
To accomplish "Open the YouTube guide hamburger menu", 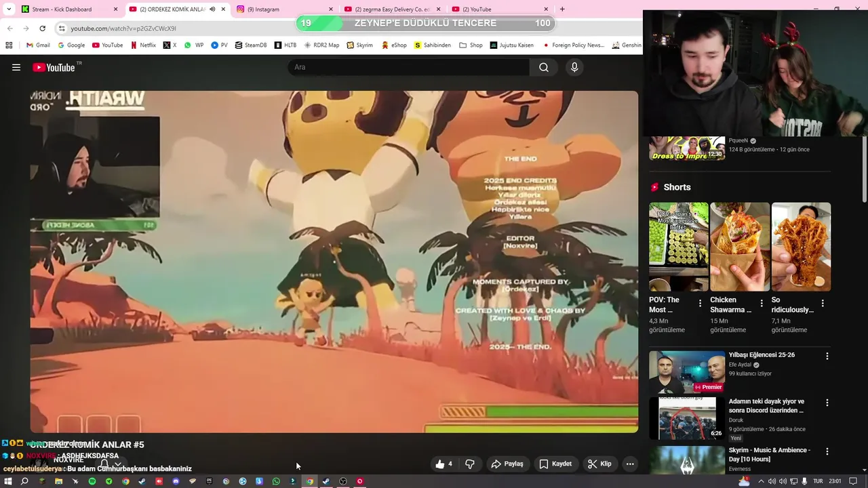I will [16, 67].
